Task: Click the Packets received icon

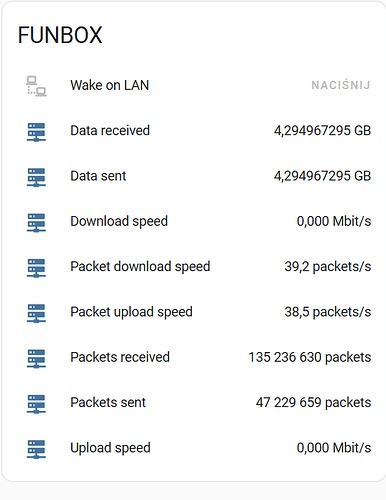Action: coord(36,359)
